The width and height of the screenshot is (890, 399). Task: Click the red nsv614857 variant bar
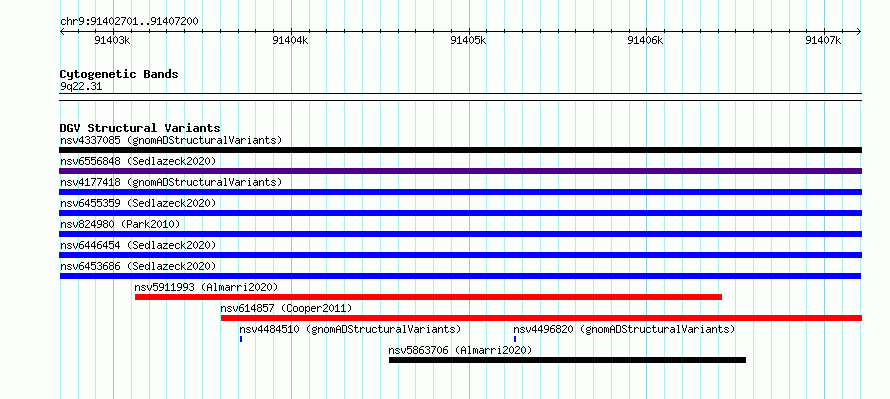[541, 318]
